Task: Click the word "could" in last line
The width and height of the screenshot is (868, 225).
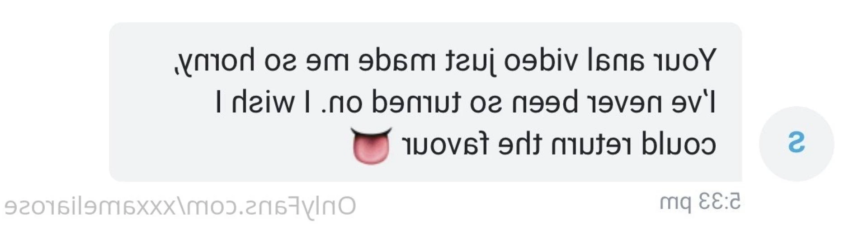Action: point(679,144)
